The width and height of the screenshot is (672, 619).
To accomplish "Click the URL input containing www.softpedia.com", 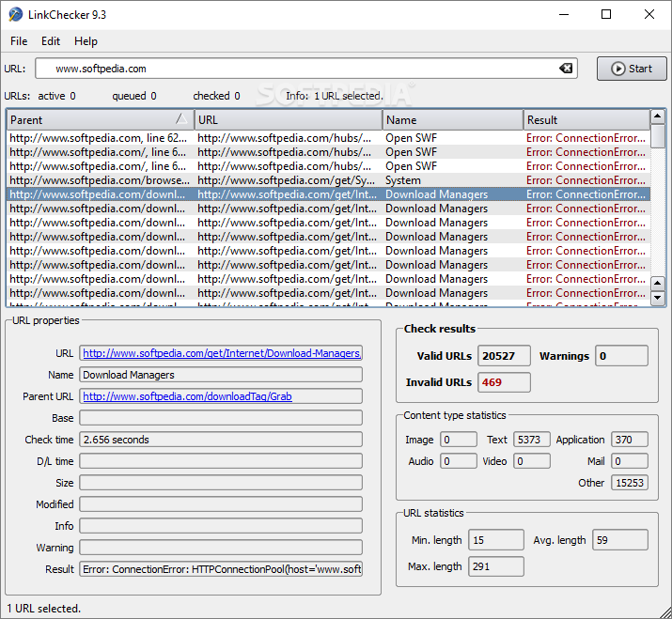I will pos(306,69).
